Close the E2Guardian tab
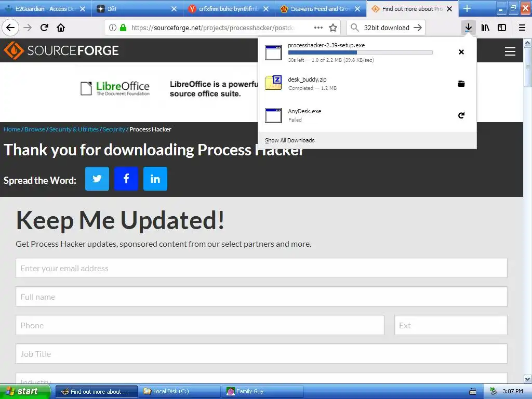Screen dimensions: 532x399 (83, 9)
